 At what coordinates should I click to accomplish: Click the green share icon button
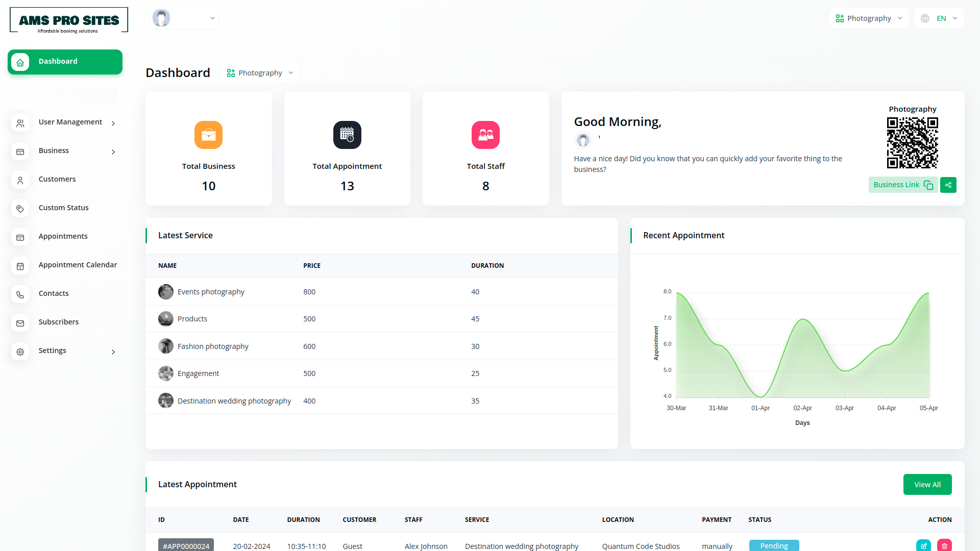948,185
